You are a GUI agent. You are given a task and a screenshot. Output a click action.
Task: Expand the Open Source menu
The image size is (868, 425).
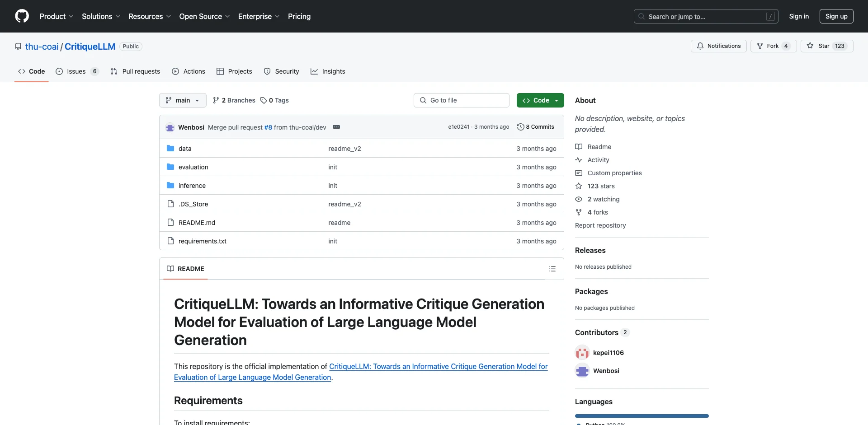tap(204, 16)
